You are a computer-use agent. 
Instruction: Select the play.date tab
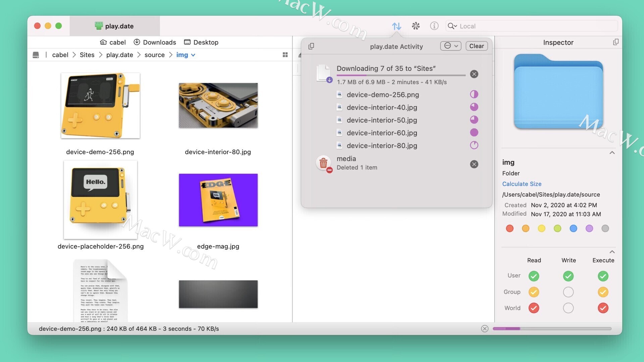point(115,26)
